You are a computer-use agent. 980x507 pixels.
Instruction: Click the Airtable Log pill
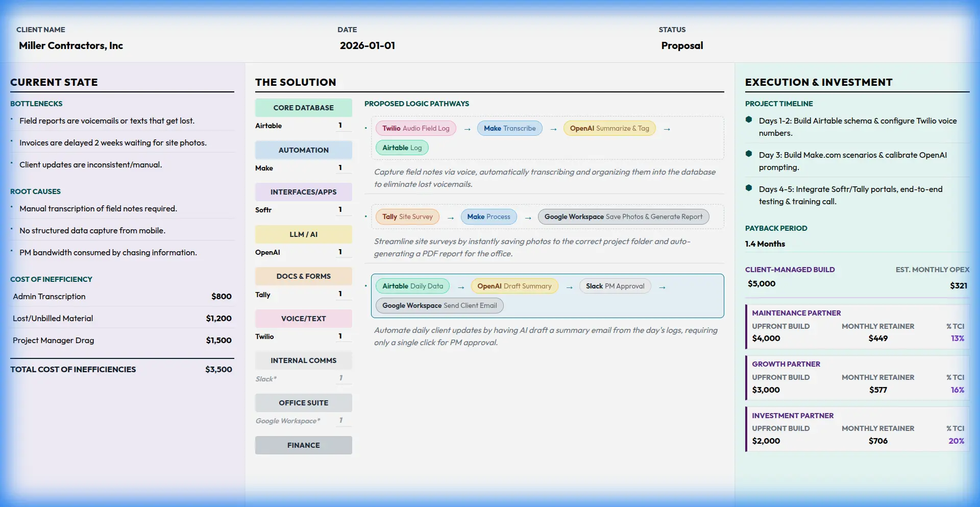[x=401, y=148]
